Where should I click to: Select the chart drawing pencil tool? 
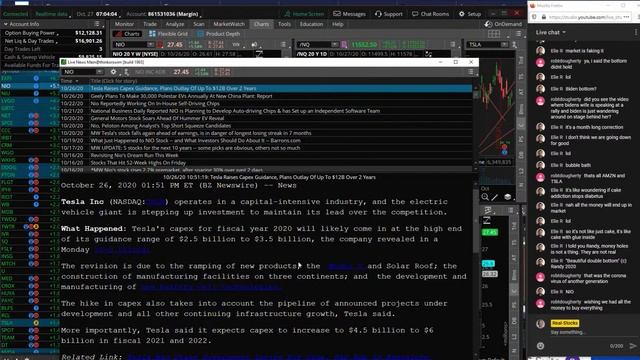pyautogui.click(x=495, y=197)
